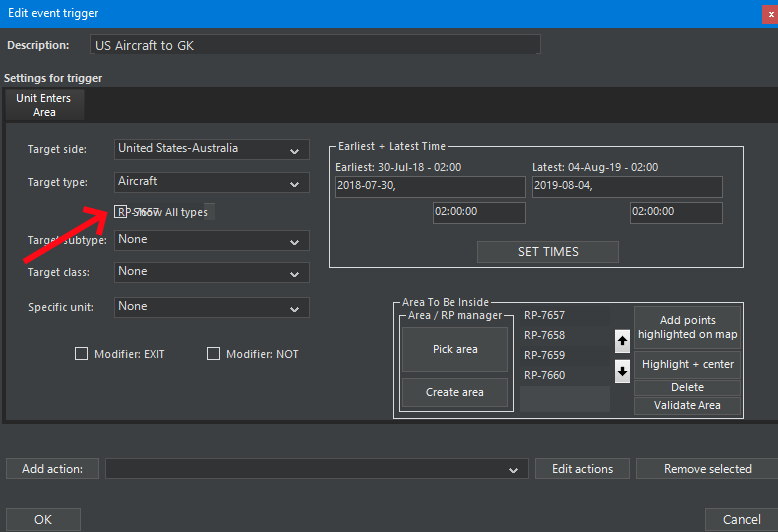Move reference point up with arrow icon
The image size is (778, 532).
[622, 341]
